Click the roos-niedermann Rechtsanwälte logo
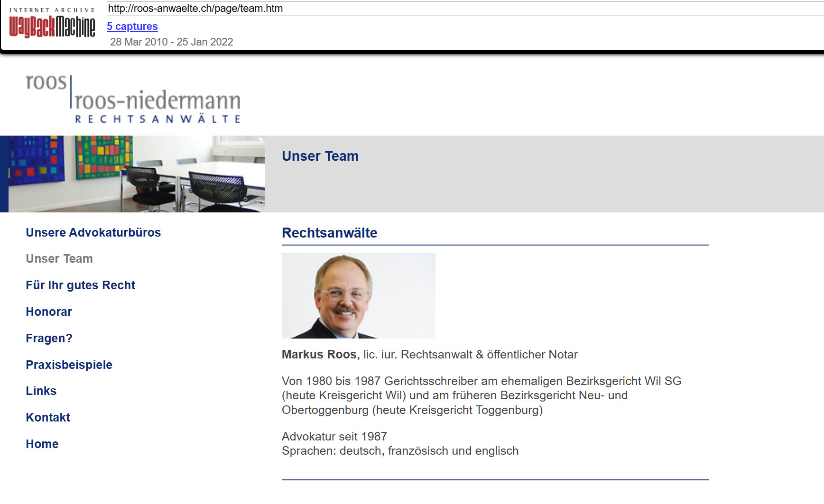The height and width of the screenshot is (504, 824). tap(133, 100)
